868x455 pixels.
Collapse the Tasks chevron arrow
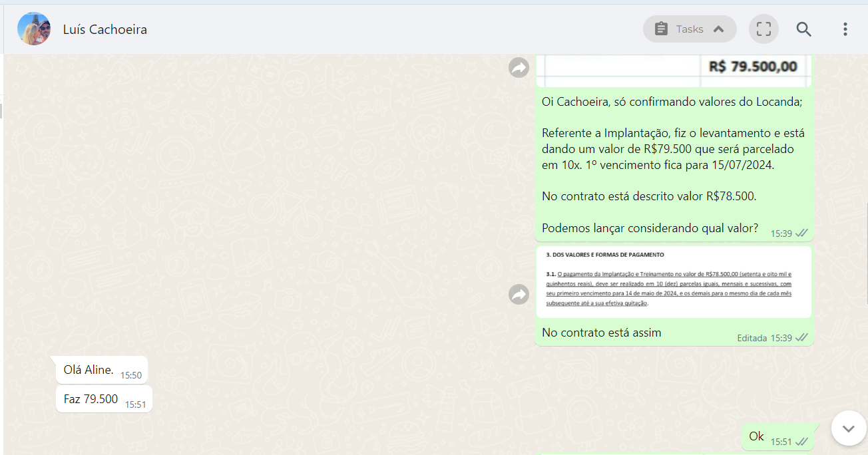(718, 29)
